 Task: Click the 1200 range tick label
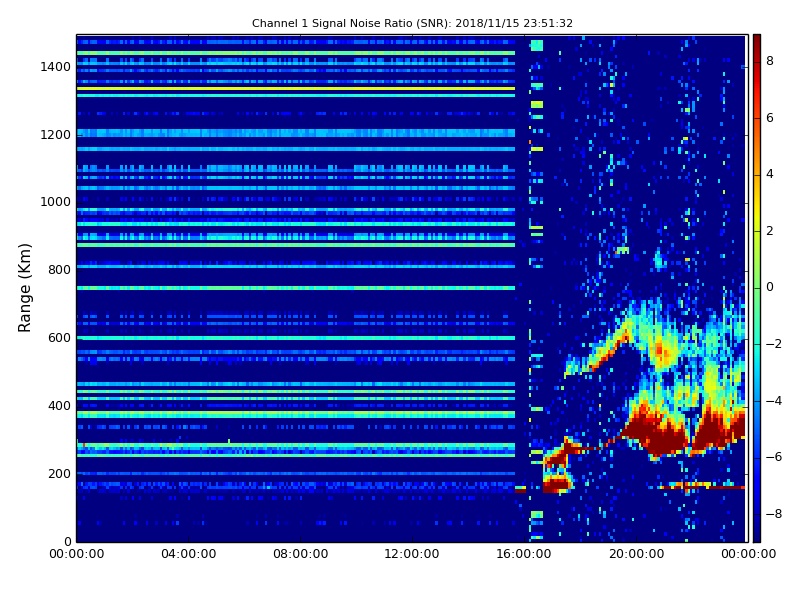[56, 135]
